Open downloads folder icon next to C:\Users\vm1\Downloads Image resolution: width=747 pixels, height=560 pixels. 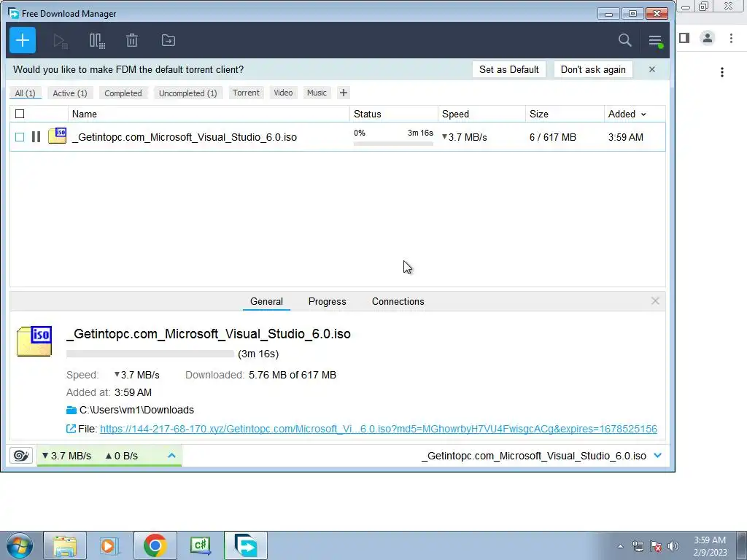[71, 410]
